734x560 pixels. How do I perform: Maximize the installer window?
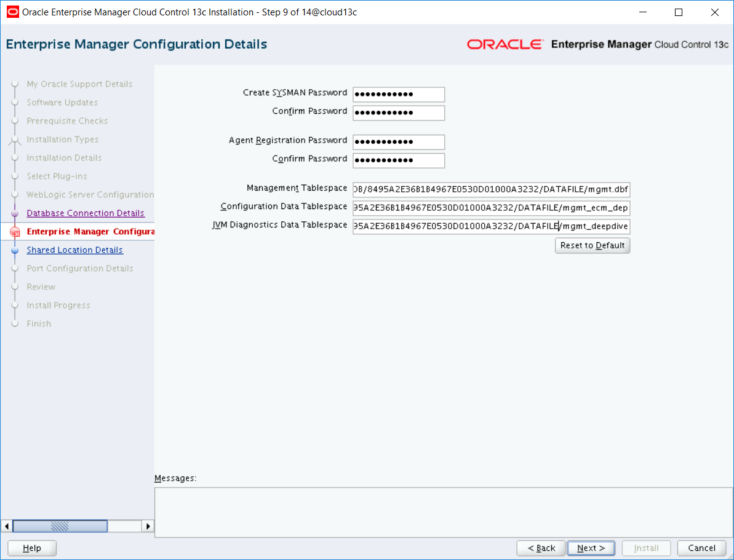(678, 13)
